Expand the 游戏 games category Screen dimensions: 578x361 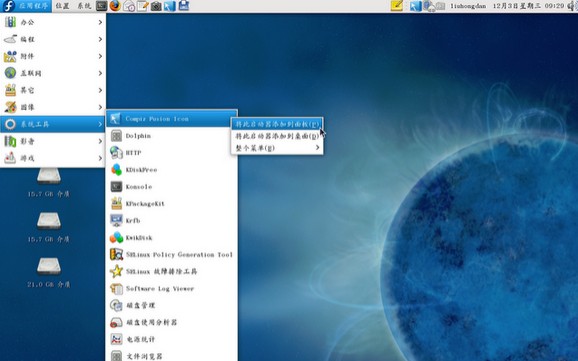pos(53,158)
